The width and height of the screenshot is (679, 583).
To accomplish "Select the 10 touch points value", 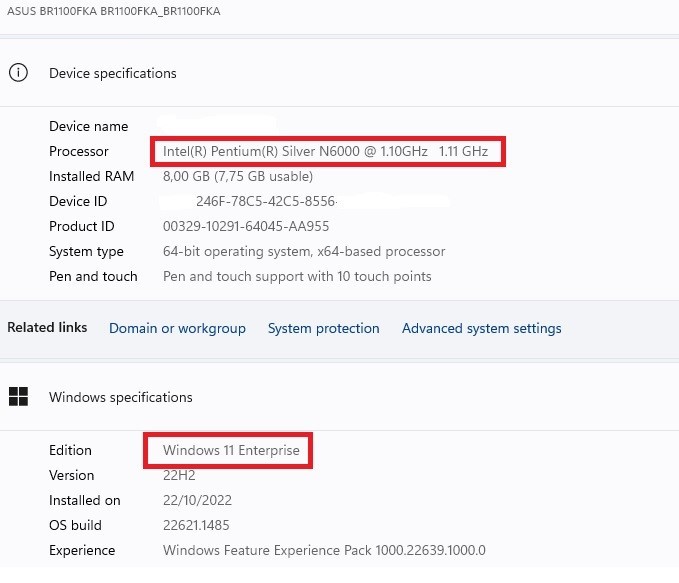I will tap(297, 276).
